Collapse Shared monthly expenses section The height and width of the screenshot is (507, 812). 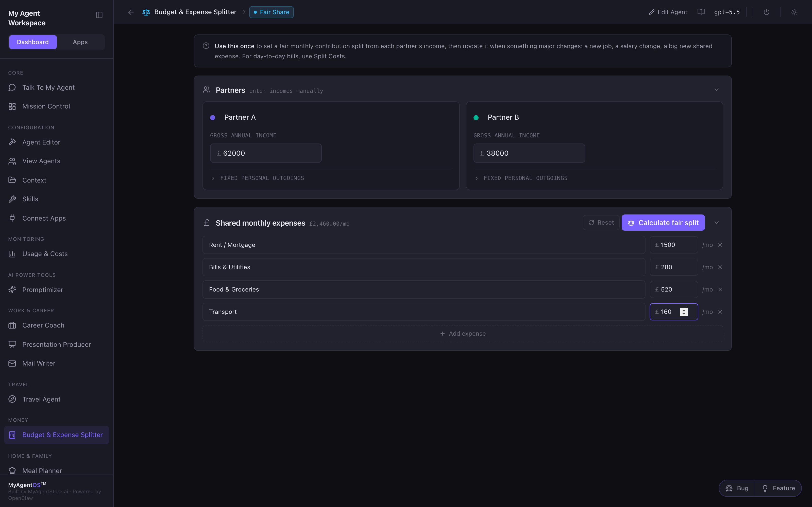(x=716, y=223)
